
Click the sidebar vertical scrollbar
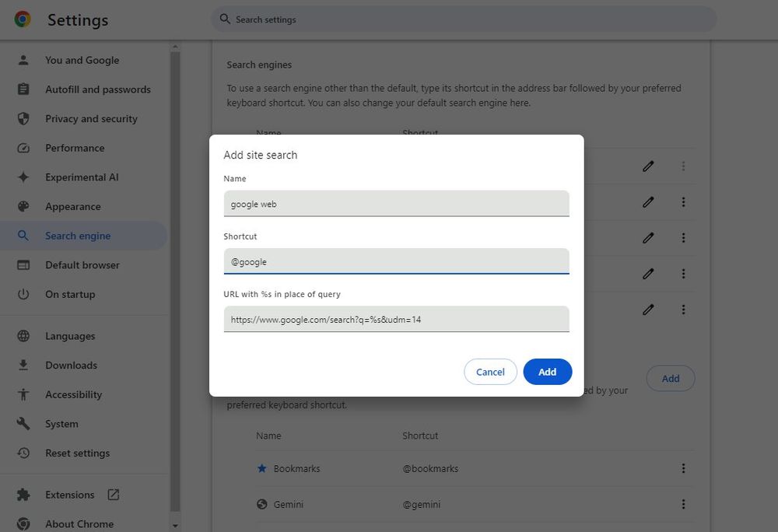coord(174,281)
